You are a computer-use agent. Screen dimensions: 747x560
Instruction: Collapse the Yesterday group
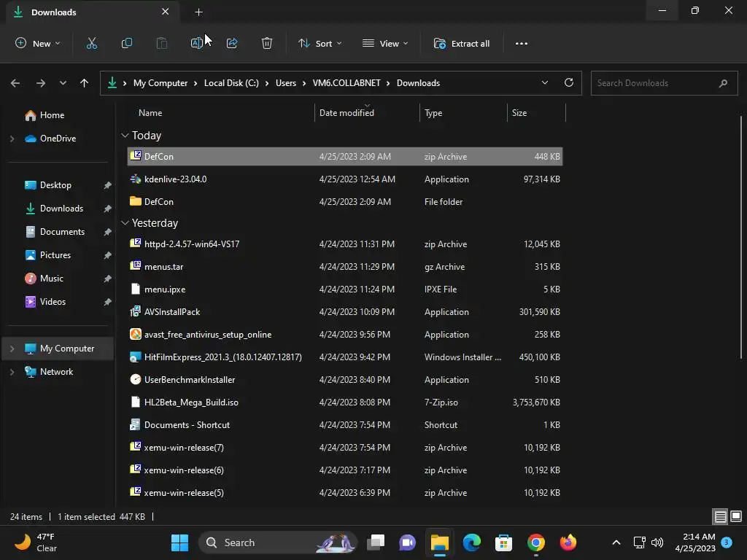click(125, 223)
